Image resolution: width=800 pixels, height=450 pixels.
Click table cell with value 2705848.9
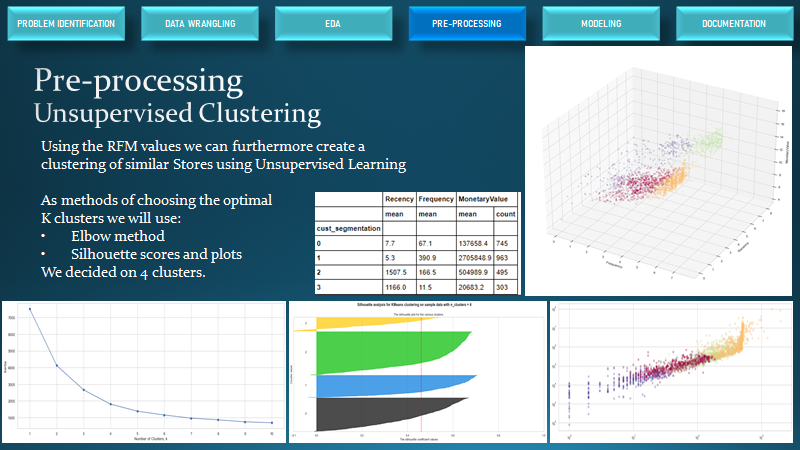click(474, 258)
